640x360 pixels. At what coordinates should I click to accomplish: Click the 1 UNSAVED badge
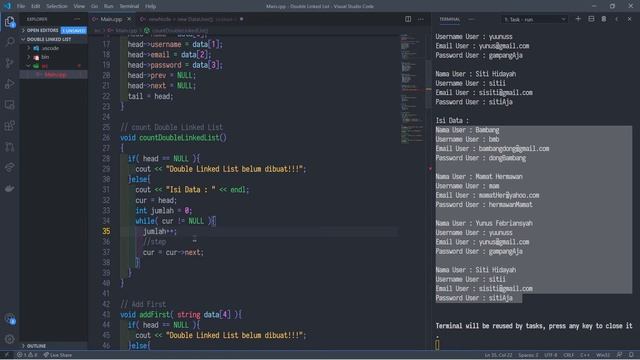click(73, 30)
